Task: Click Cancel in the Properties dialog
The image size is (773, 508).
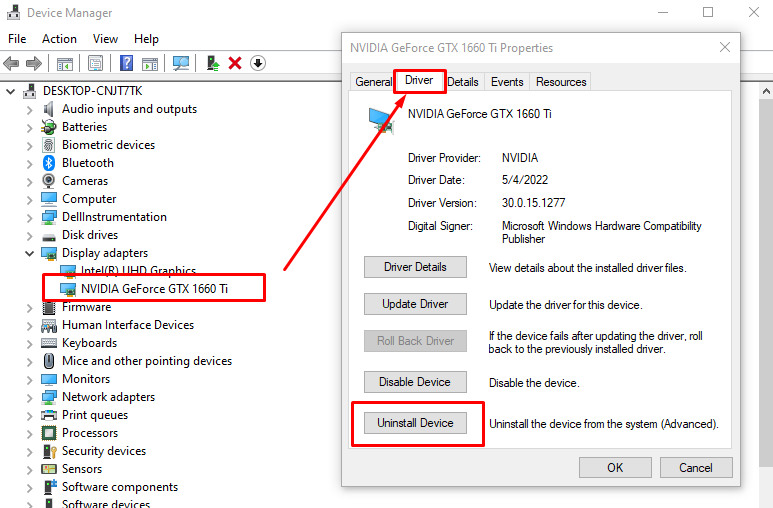Action: pos(696,468)
